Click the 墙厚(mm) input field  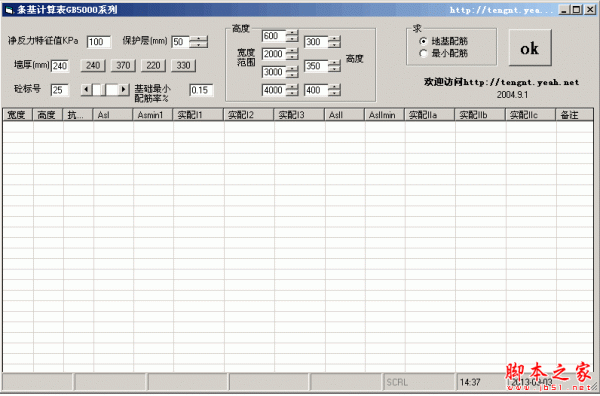[60, 66]
